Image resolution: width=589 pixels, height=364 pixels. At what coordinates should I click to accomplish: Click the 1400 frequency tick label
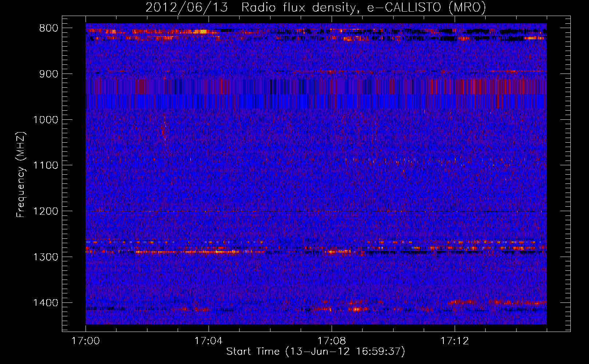pos(46,303)
